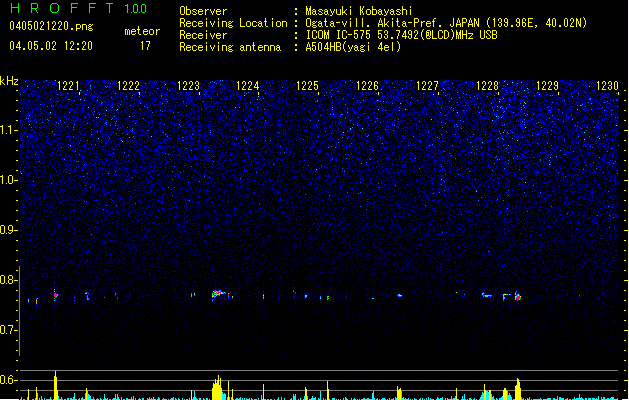Select the filename 0405021220.png
629x400 pixels.
[51, 26]
